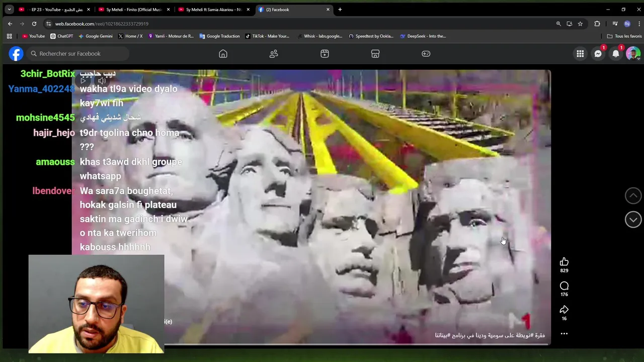Click chat username 3chir_BotRix
Viewport: 644px width, 362px height.
tap(47, 74)
